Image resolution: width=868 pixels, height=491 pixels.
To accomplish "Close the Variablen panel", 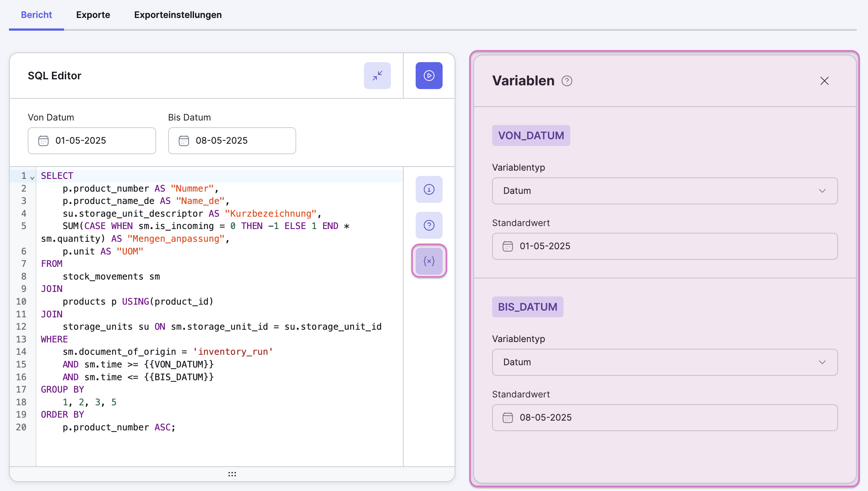I will coord(824,81).
